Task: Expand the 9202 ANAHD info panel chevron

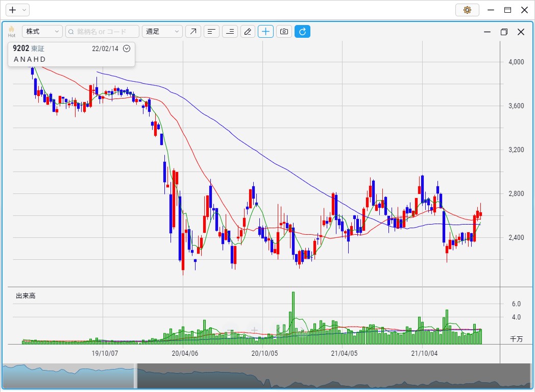Action: pos(127,48)
